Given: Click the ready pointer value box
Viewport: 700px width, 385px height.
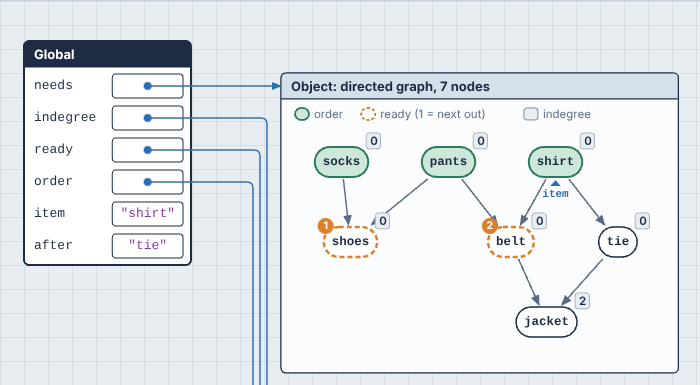Looking at the screenshot, I should 148,150.
